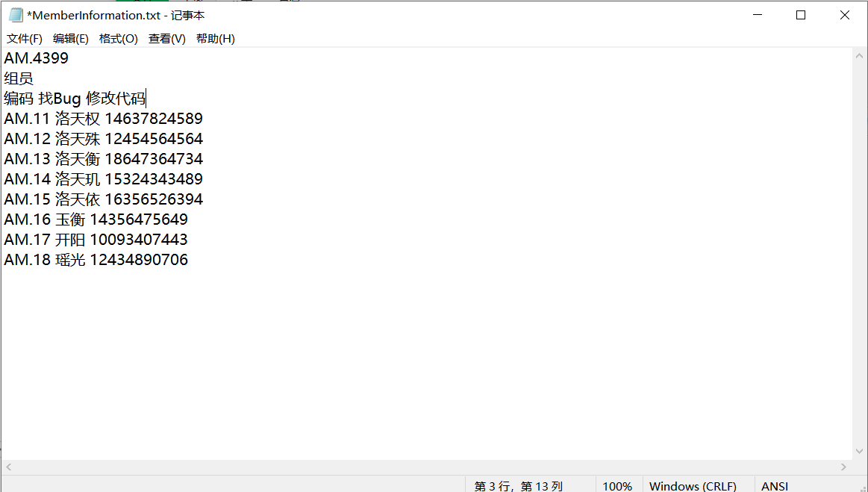
Task: Click the Windows (CRLF) status entry
Action: [x=693, y=486]
